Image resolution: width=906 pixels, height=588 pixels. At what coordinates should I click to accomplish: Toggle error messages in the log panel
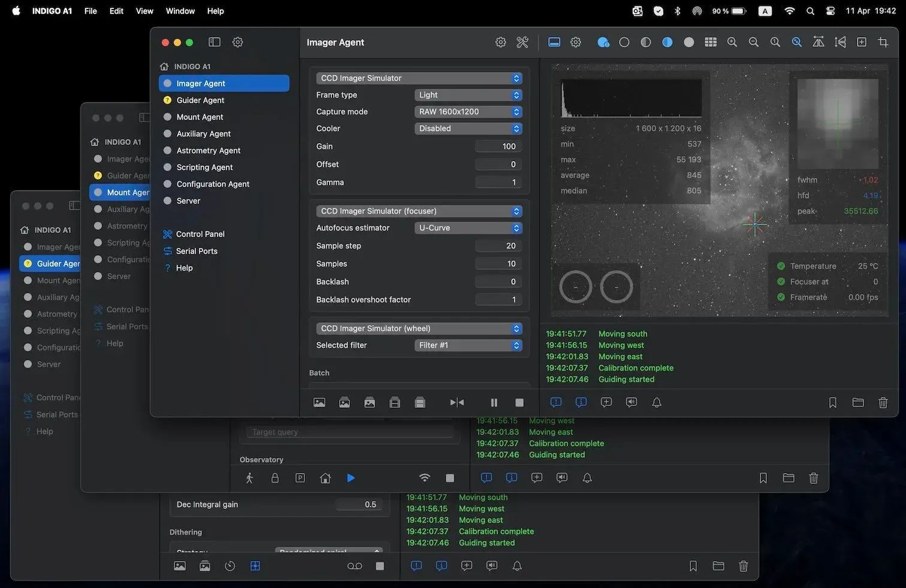point(555,402)
